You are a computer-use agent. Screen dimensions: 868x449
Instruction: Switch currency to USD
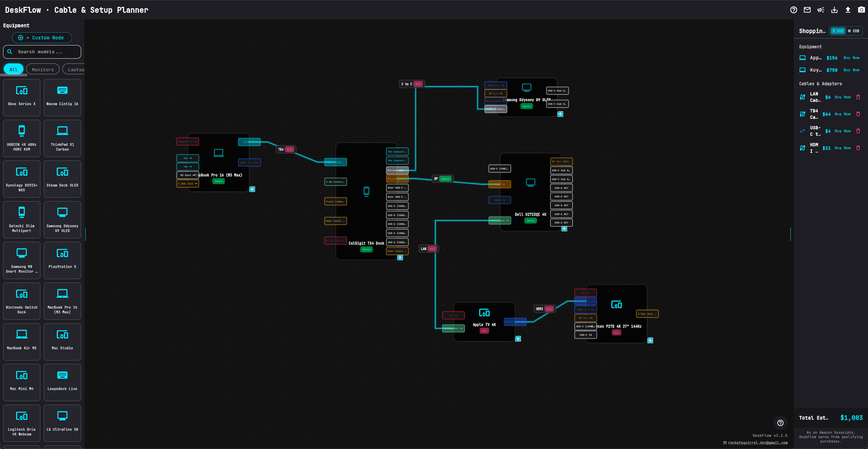pos(838,31)
